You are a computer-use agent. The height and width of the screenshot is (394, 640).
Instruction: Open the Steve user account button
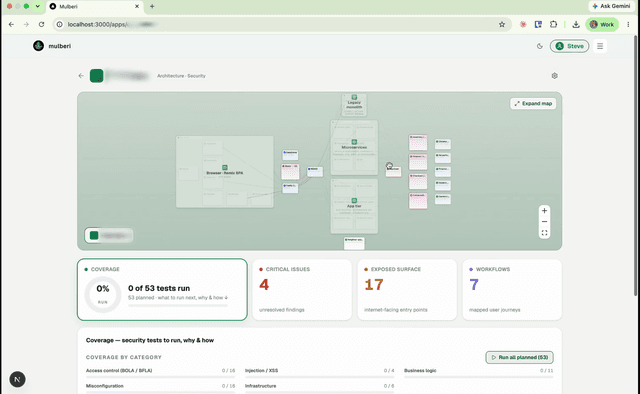tap(569, 46)
